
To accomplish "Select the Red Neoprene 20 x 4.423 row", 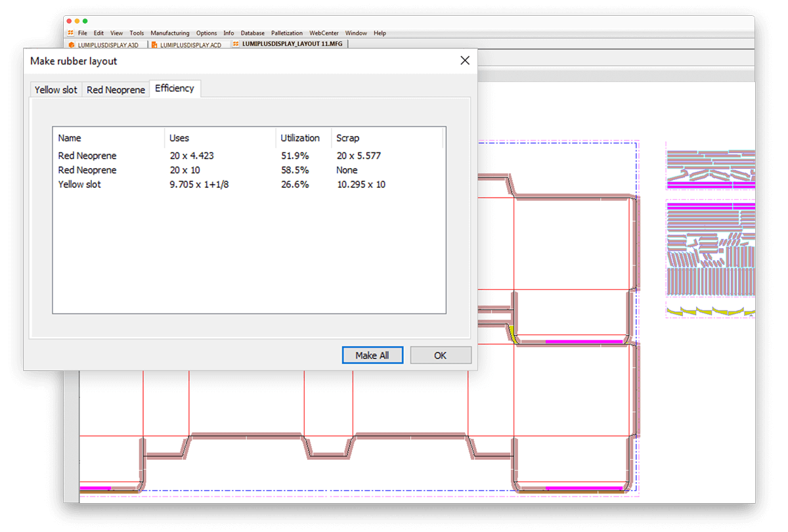I will click(x=87, y=156).
